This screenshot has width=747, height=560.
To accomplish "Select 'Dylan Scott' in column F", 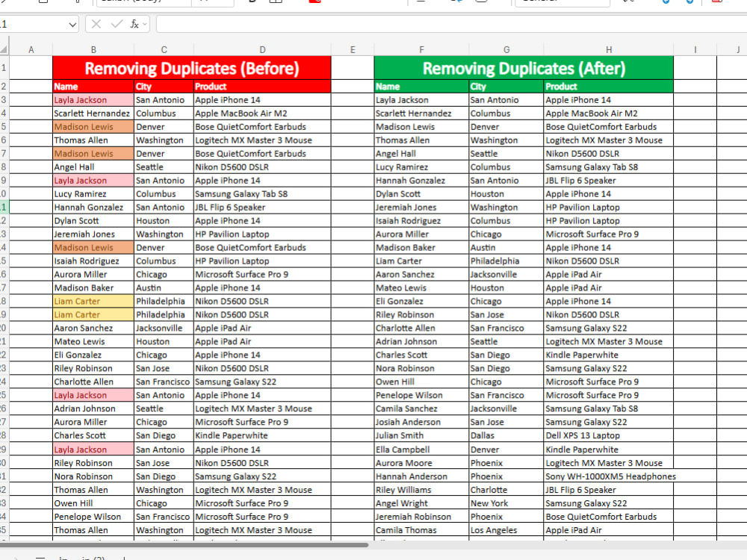I will 421,194.
